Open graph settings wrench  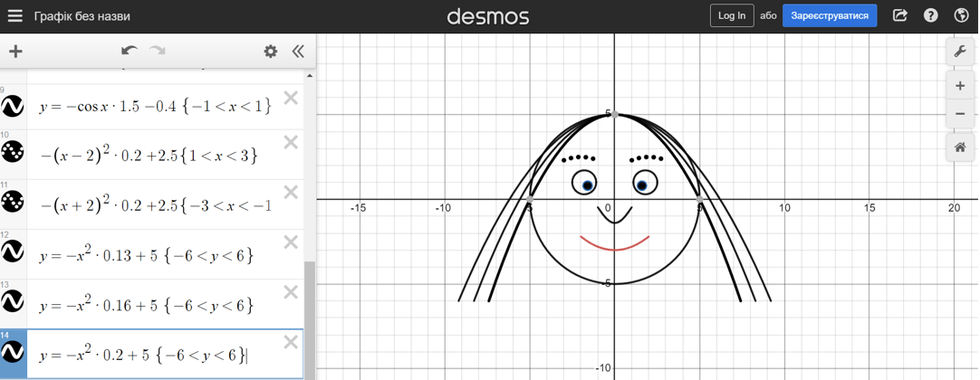pyautogui.click(x=960, y=52)
